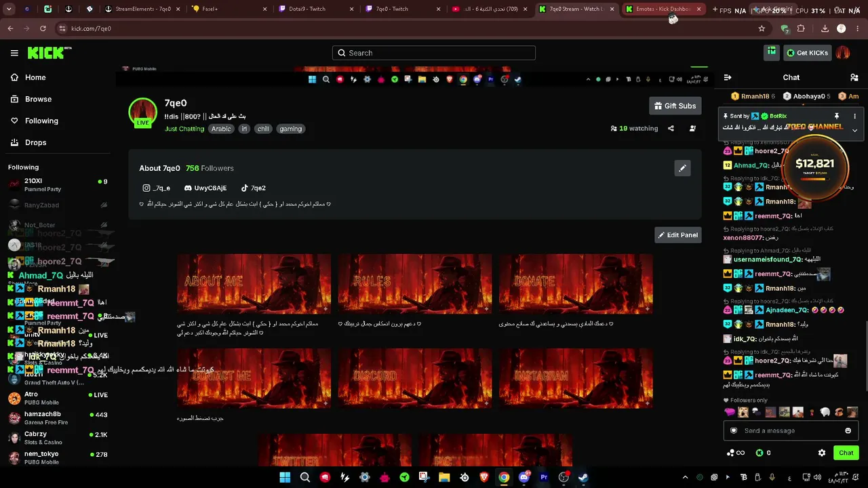Click the Gift Subs button
This screenshot has width=868, height=488.
coord(675,106)
